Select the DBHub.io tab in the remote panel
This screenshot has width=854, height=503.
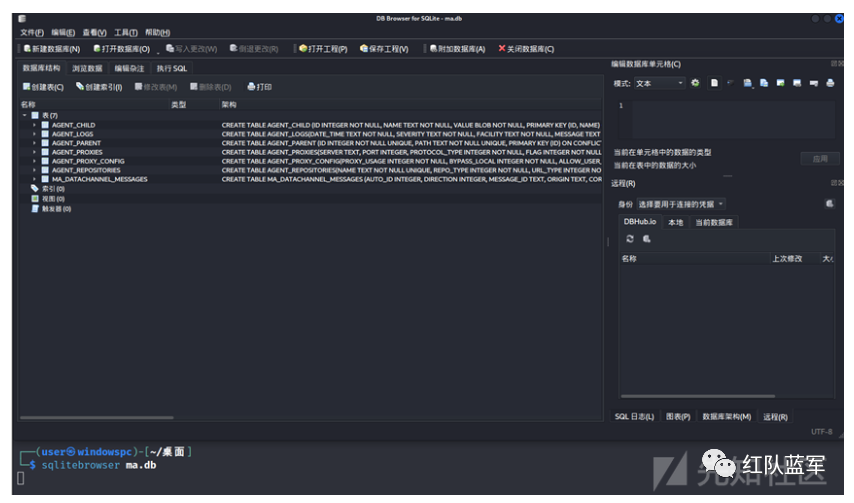point(640,222)
